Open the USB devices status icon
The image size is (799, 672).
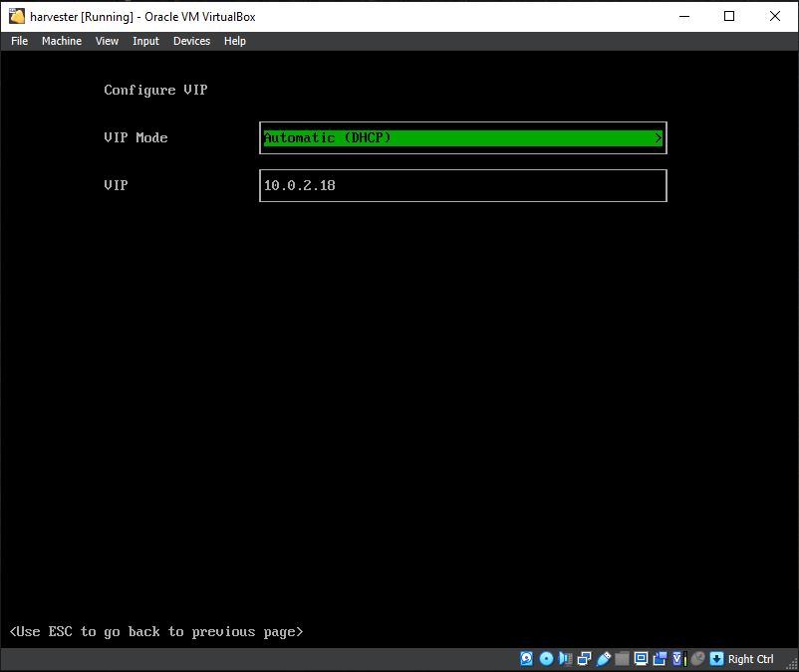click(x=604, y=658)
